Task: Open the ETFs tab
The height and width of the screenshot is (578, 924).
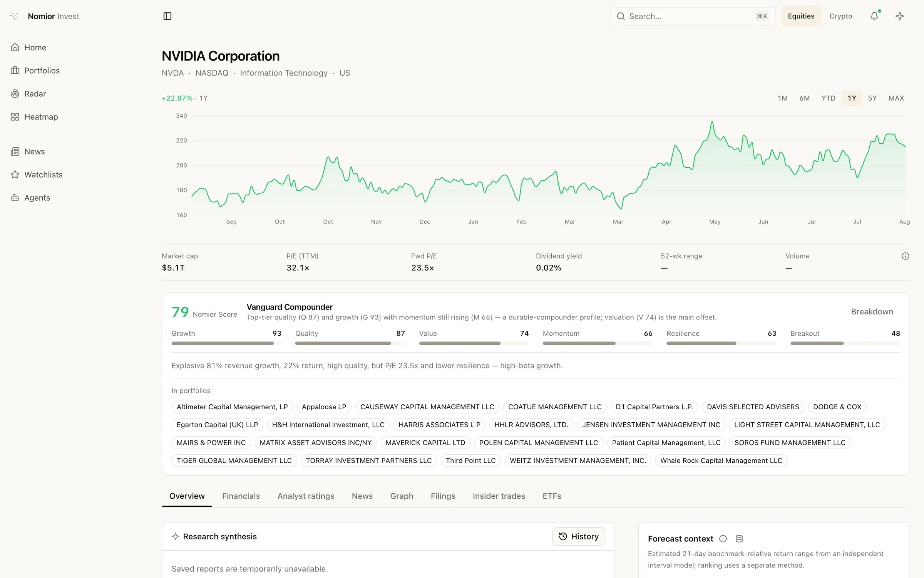Action: coord(552,496)
